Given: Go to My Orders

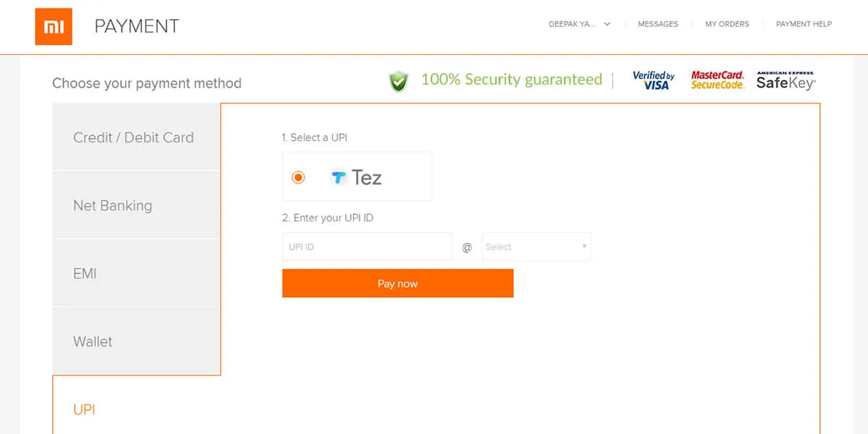Looking at the screenshot, I should click(x=727, y=24).
